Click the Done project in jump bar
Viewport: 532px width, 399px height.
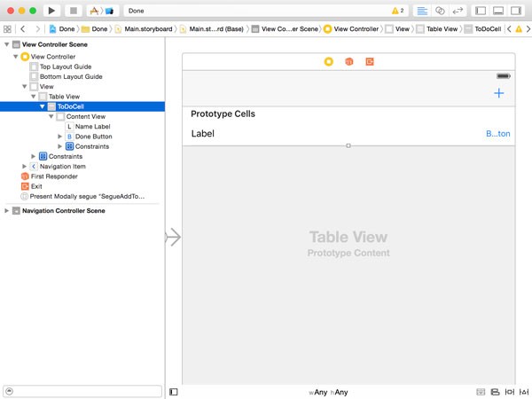62,29
